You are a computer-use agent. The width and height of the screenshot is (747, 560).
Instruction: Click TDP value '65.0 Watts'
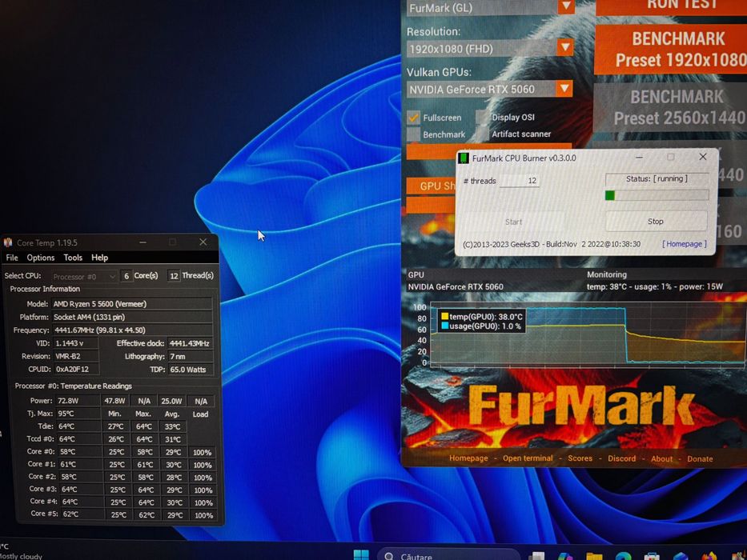tap(190, 370)
